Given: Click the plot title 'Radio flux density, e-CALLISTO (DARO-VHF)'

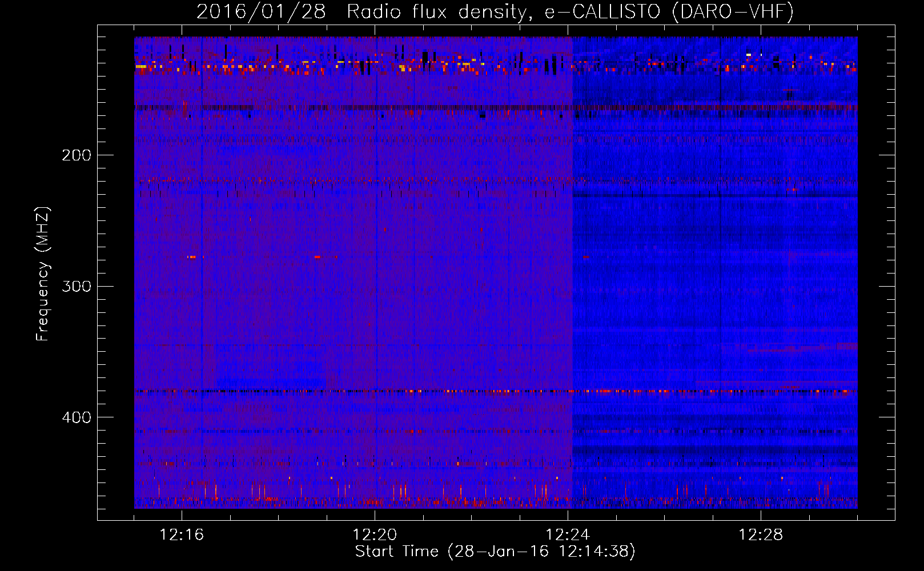Looking at the screenshot, I should [x=570, y=12].
